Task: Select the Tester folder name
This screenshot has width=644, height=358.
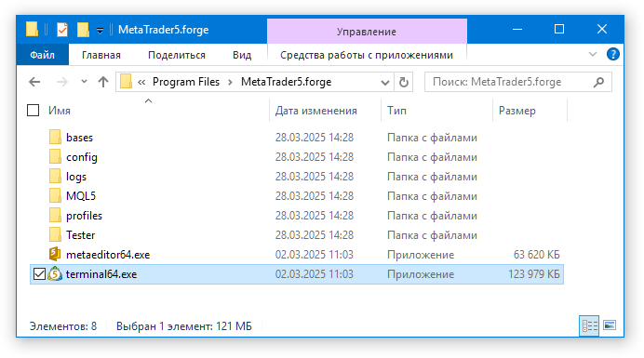Action: coord(80,235)
